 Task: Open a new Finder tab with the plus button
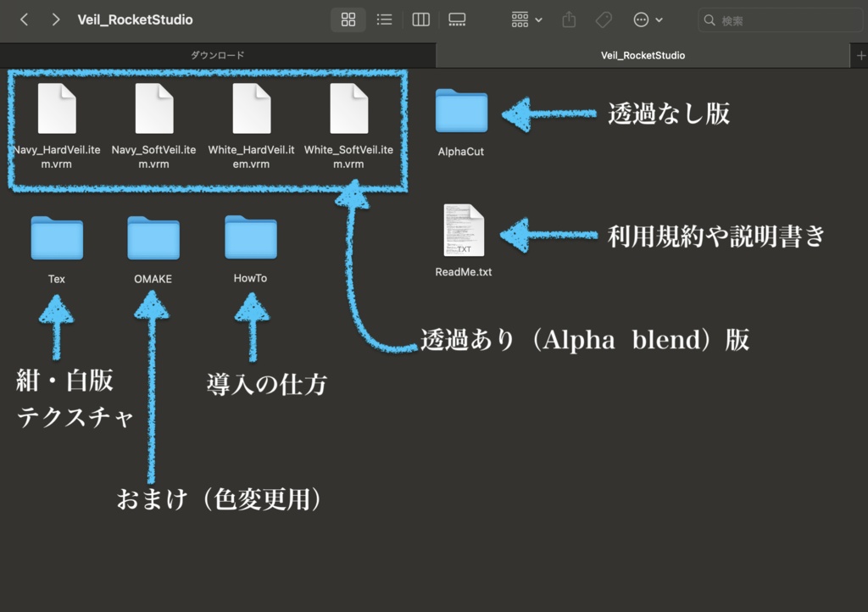tap(860, 54)
